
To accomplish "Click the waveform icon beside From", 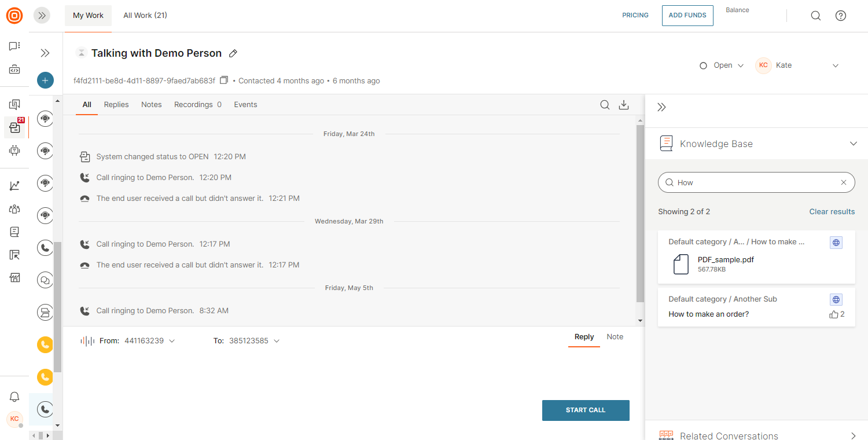I will 87,341.
